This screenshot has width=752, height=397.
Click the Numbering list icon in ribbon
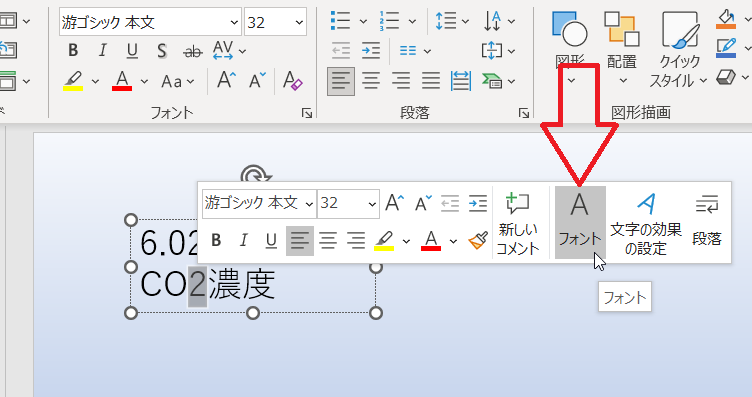389,21
